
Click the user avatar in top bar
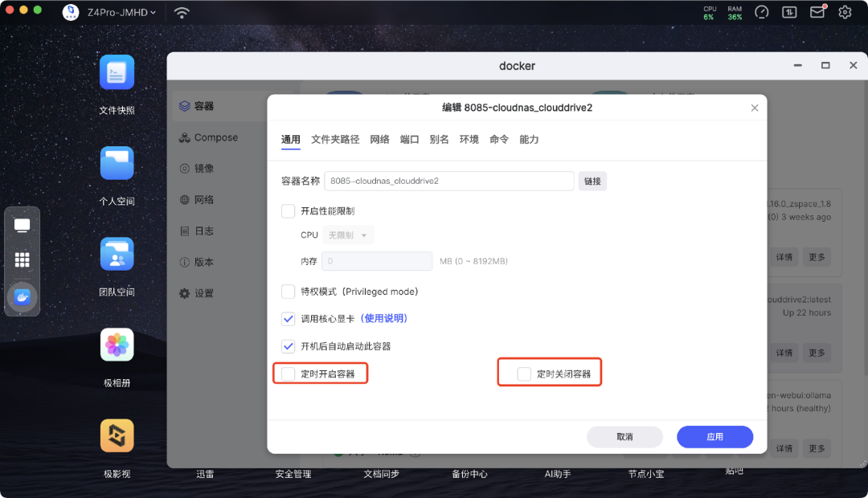point(70,11)
